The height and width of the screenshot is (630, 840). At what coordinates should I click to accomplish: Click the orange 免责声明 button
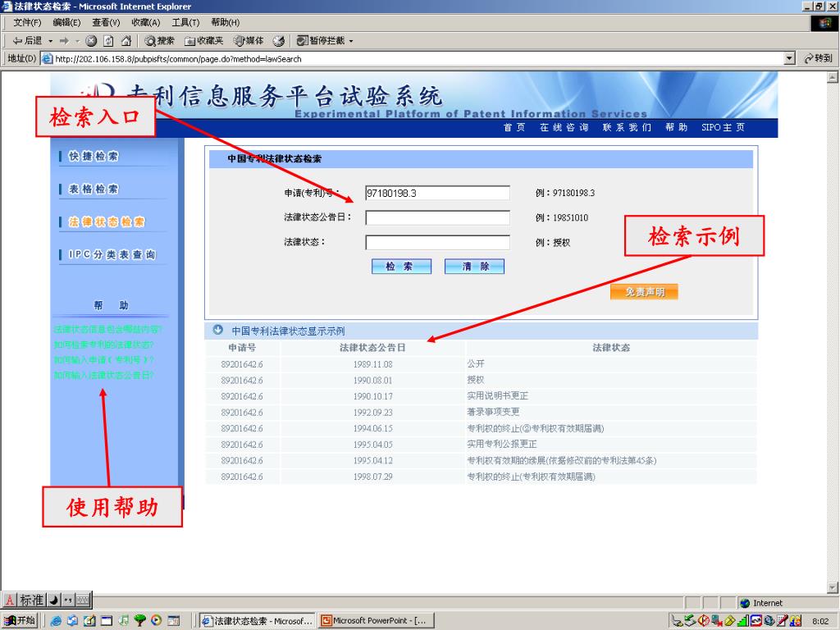pyautogui.click(x=644, y=292)
